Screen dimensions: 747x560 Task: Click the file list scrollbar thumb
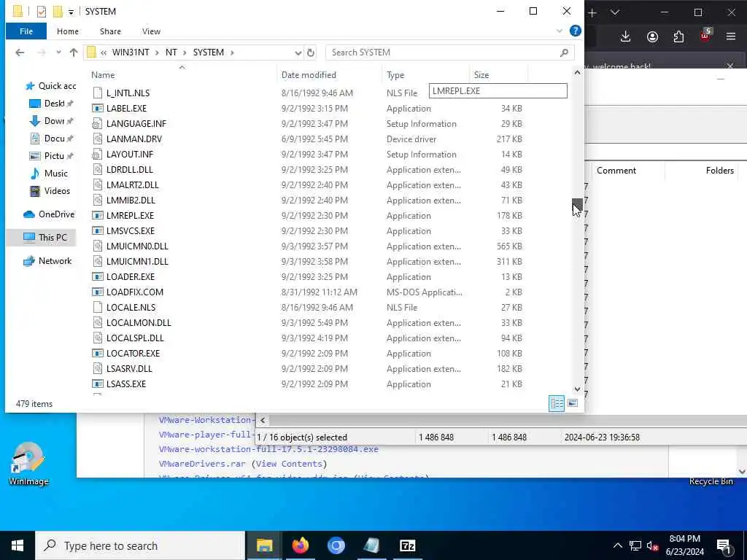coord(577,206)
